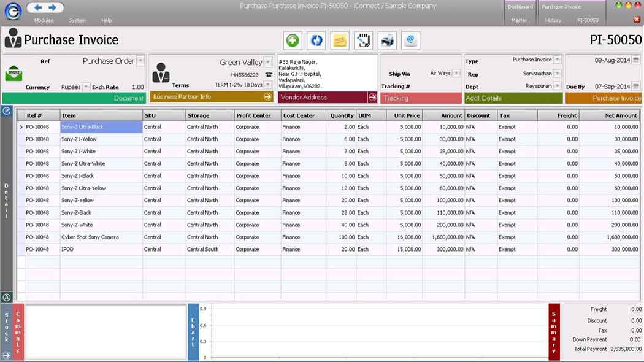Click the blue refresh icon in toolbar

316,40
